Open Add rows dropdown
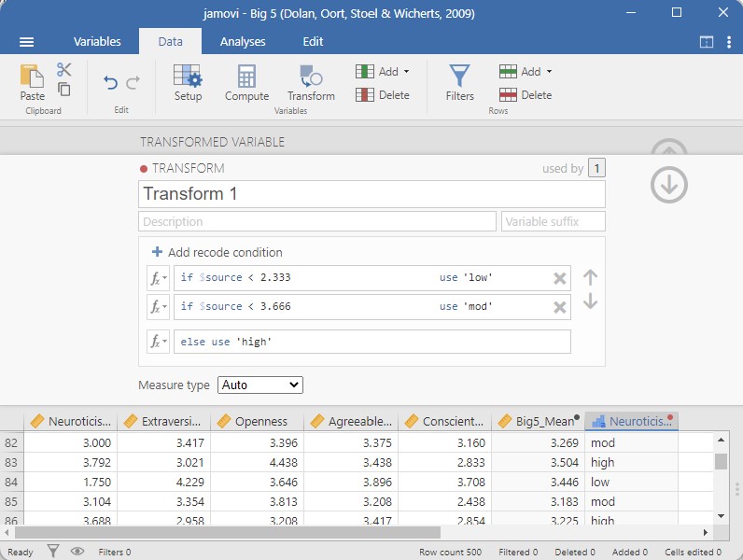 526,72
